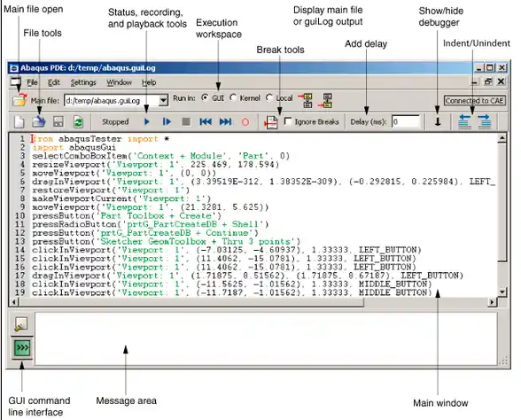This screenshot has width=521, height=420.
Task: Enable the Ignore Breaks checkbox
Action: pos(288,121)
